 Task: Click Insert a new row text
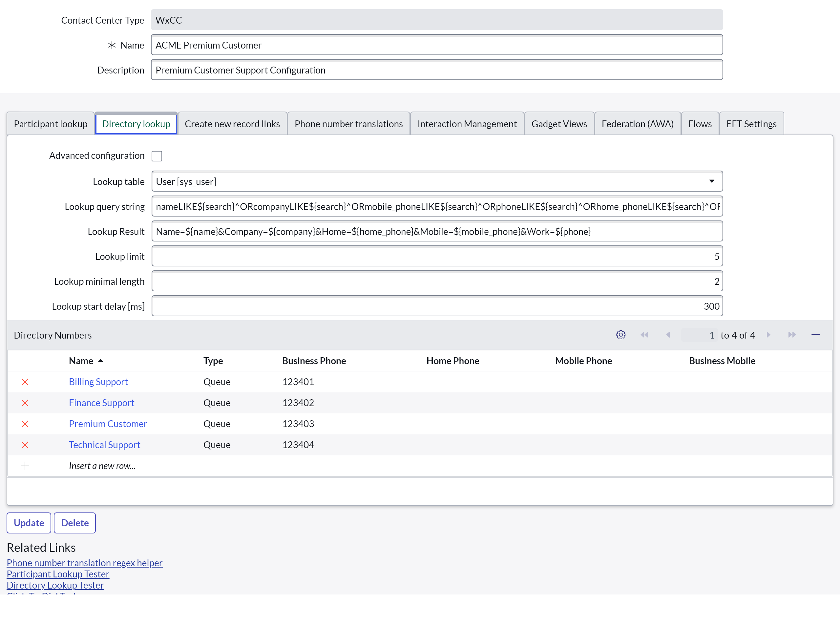(x=102, y=466)
